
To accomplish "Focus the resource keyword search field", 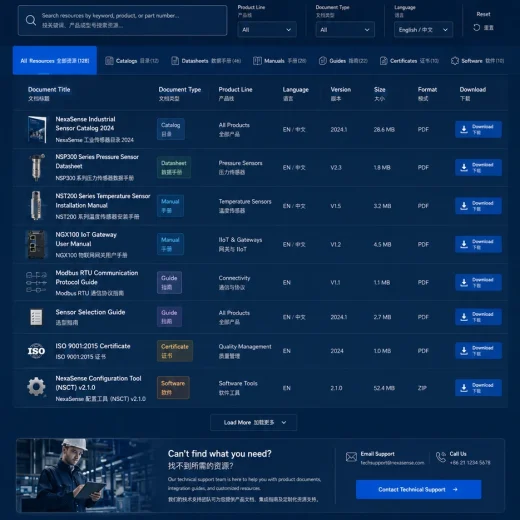I will tap(123, 20).
